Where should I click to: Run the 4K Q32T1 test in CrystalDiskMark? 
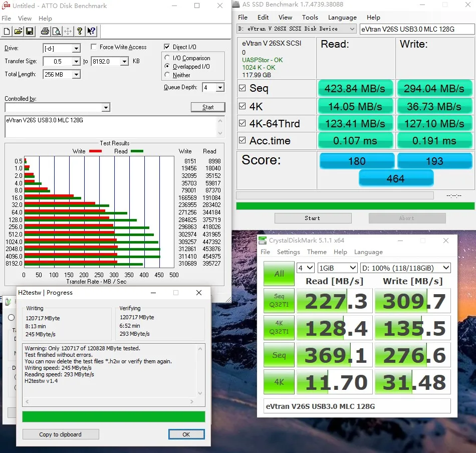tap(279, 327)
